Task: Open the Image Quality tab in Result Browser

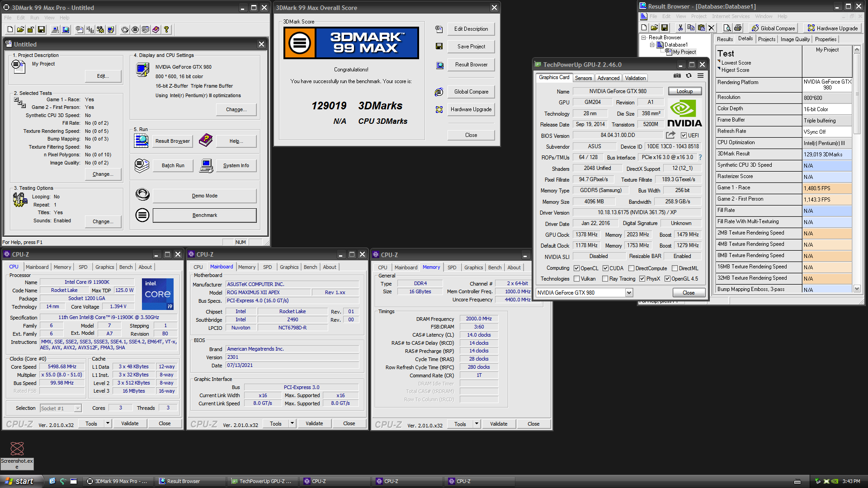Action: click(795, 39)
